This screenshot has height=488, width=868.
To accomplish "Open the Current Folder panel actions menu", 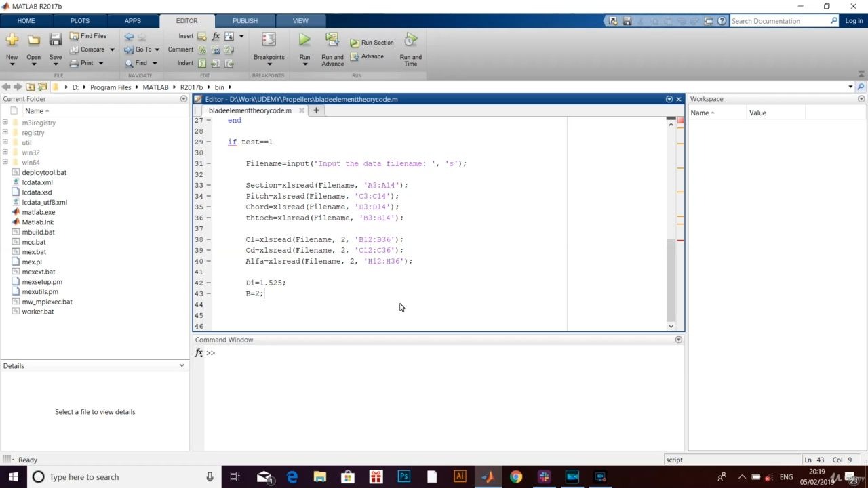I will tap(183, 99).
